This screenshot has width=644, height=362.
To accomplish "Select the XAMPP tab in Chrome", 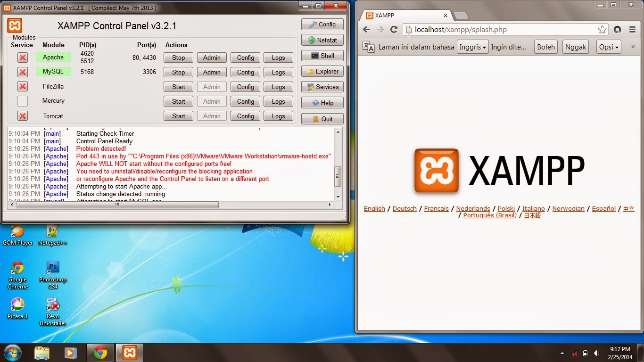I will coord(405,15).
